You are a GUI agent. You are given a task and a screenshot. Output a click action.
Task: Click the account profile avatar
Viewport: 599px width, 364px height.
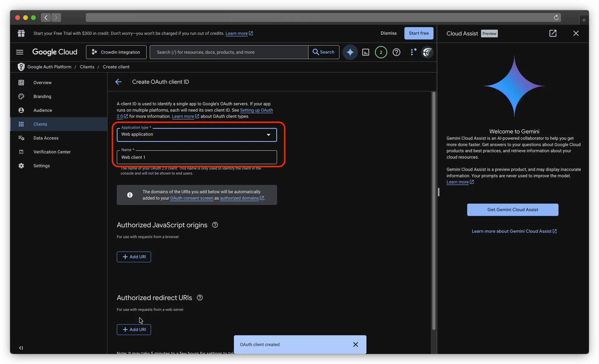tap(427, 52)
